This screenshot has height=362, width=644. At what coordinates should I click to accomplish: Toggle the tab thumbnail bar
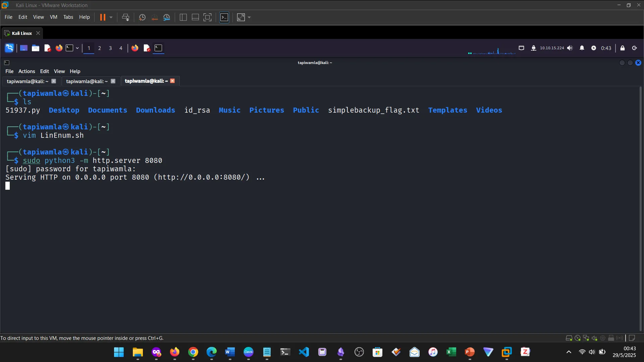click(x=195, y=17)
